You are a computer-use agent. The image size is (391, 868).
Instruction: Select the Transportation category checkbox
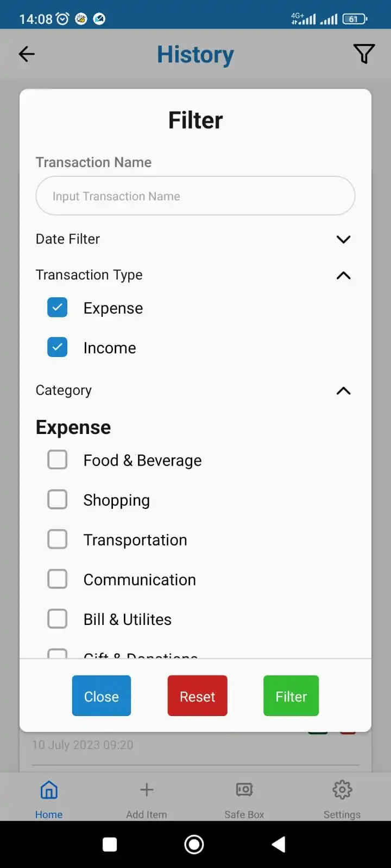[x=58, y=539]
